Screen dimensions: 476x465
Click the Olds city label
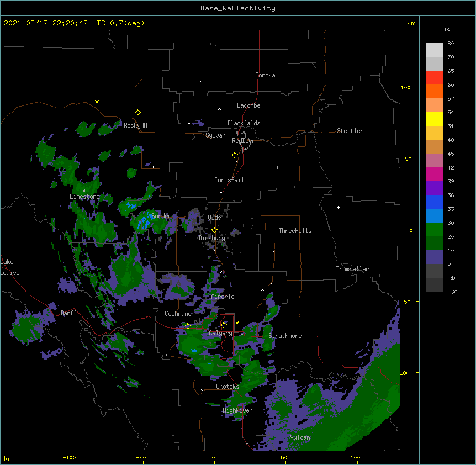[x=214, y=218]
